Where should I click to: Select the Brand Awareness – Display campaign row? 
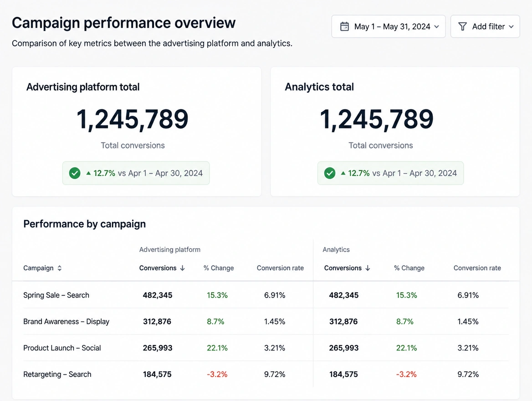pyautogui.click(x=266, y=322)
